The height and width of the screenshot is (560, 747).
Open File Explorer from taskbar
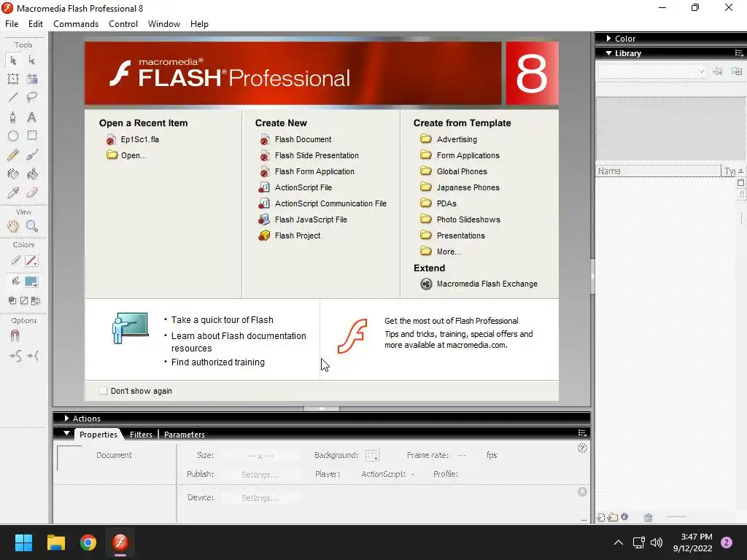tap(55, 542)
